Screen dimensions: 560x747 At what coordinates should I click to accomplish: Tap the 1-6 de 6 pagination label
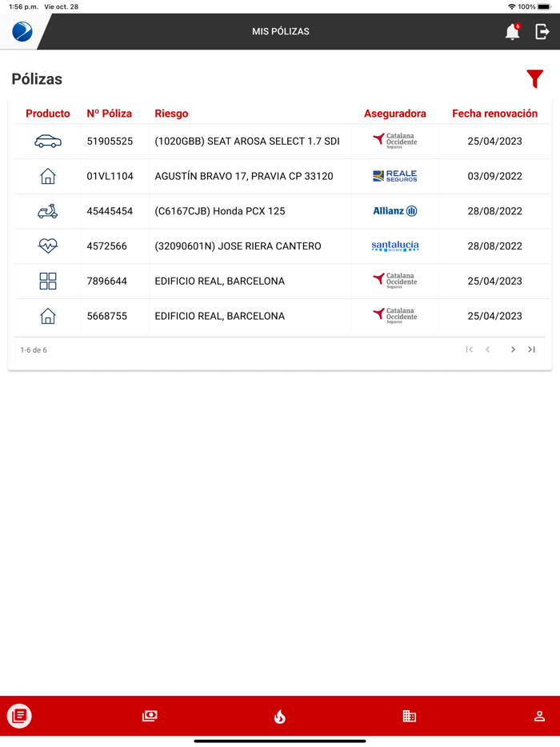click(x=34, y=350)
